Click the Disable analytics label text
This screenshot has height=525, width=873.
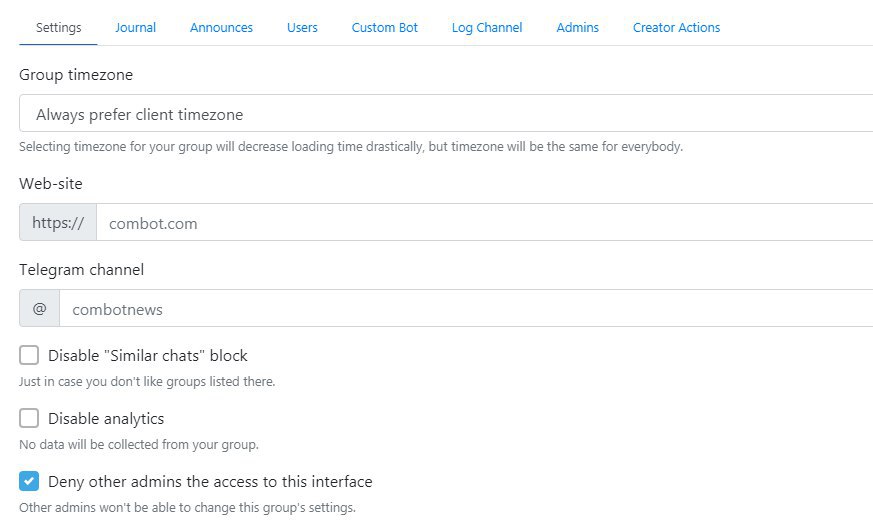[x=106, y=419]
